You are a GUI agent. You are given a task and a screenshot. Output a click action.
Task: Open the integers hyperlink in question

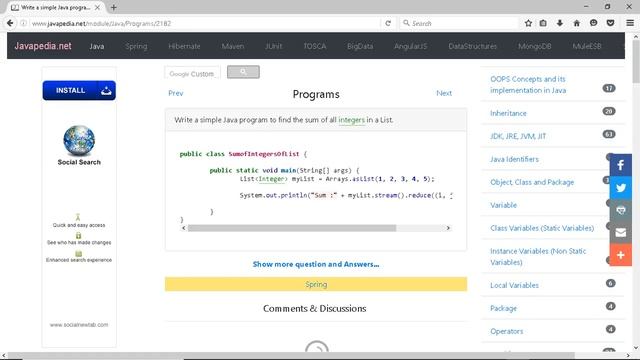point(351,120)
